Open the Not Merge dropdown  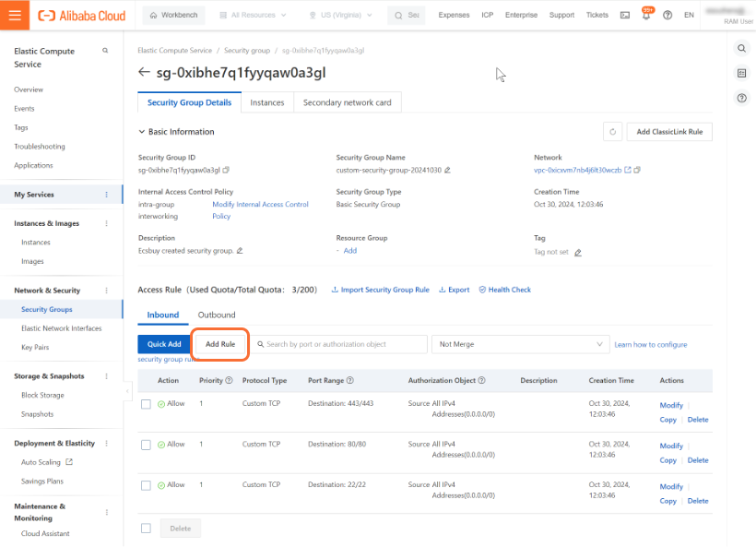coord(520,344)
